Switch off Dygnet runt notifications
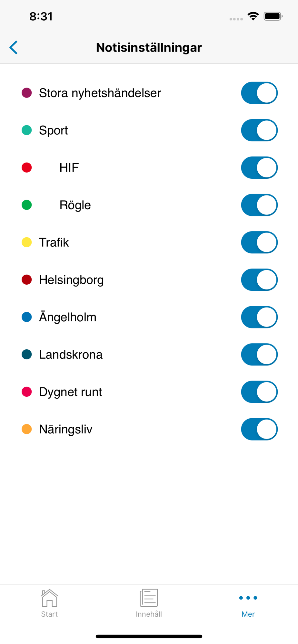The height and width of the screenshot is (644, 298). pyautogui.click(x=259, y=392)
